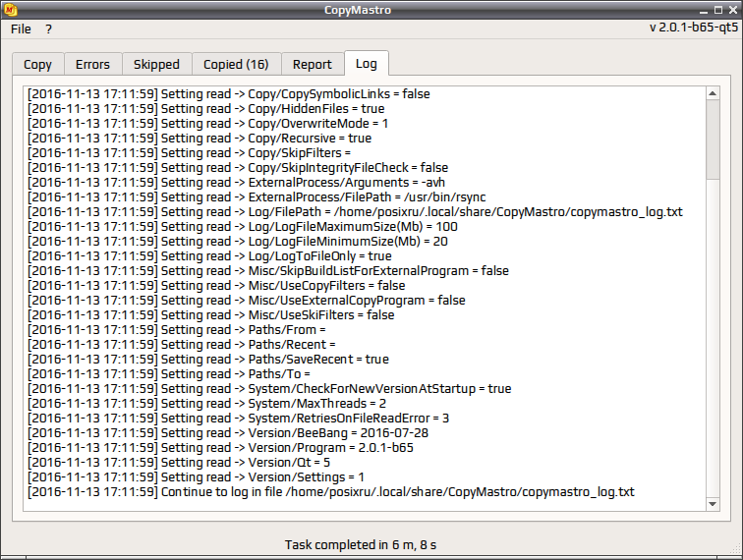Click the CopyMastro app icon in title bar
The height and width of the screenshot is (560, 743).
pyautogui.click(x=10, y=10)
